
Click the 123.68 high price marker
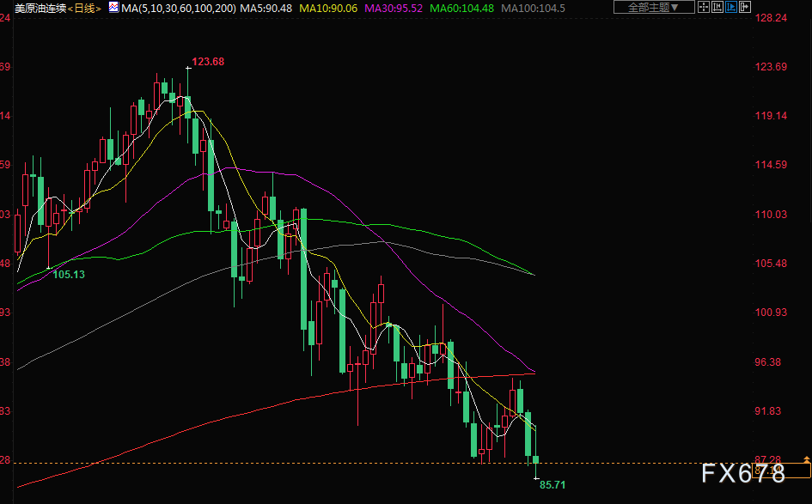tap(207, 61)
